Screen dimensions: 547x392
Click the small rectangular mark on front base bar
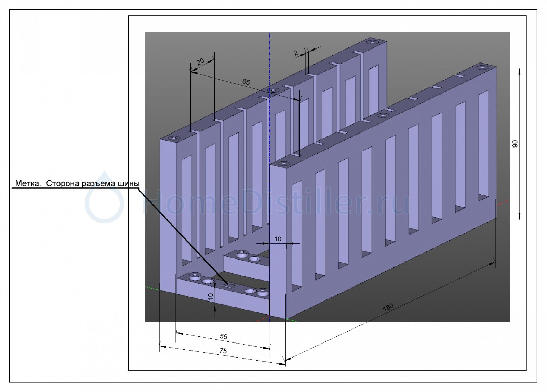pyautogui.click(x=229, y=286)
